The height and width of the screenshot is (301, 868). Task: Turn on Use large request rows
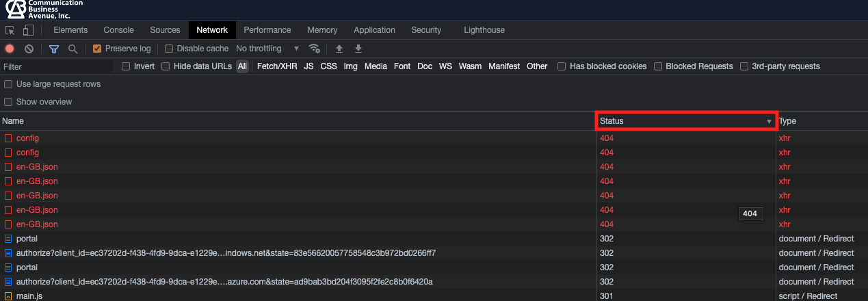point(8,84)
